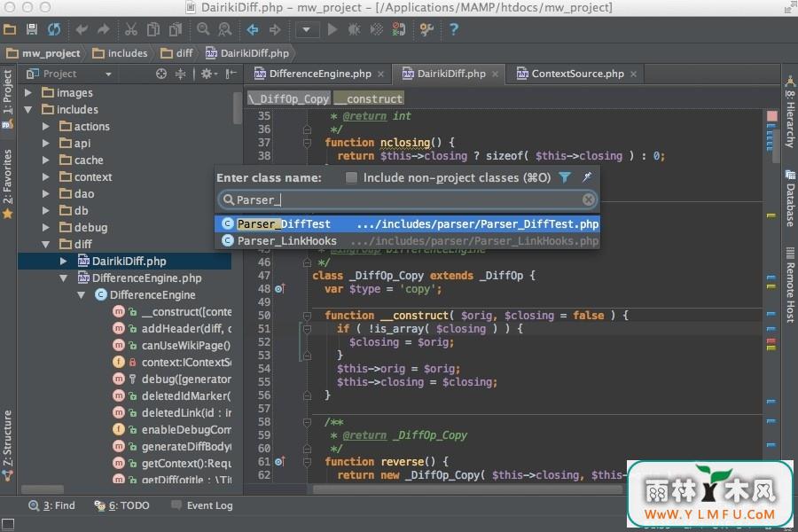Image resolution: width=798 pixels, height=532 pixels.
Task: Click the Save All toolbar icon
Action: (32, 29)
